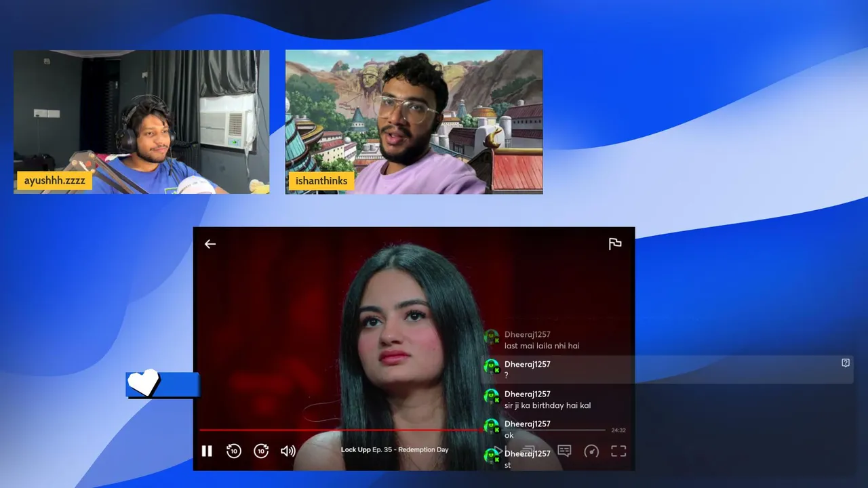Click the chat message "sir ji ka birthday hai kal"
This screenshot has width=868, height=488.
tap(547, 405)
